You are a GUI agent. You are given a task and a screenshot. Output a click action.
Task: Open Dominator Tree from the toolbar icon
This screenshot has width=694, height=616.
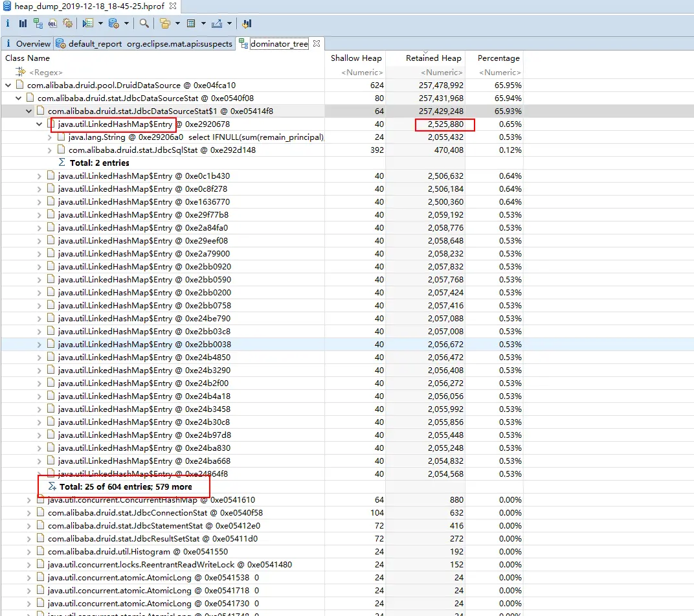tap(38, 23)
